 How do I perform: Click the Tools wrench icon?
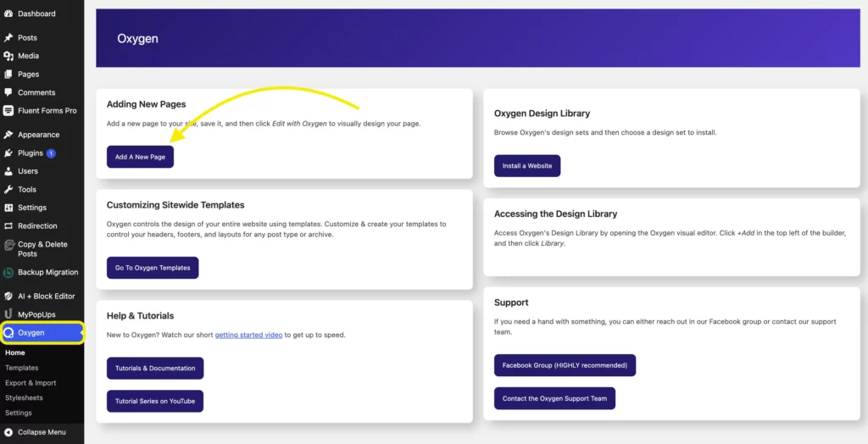click(8, 189)
